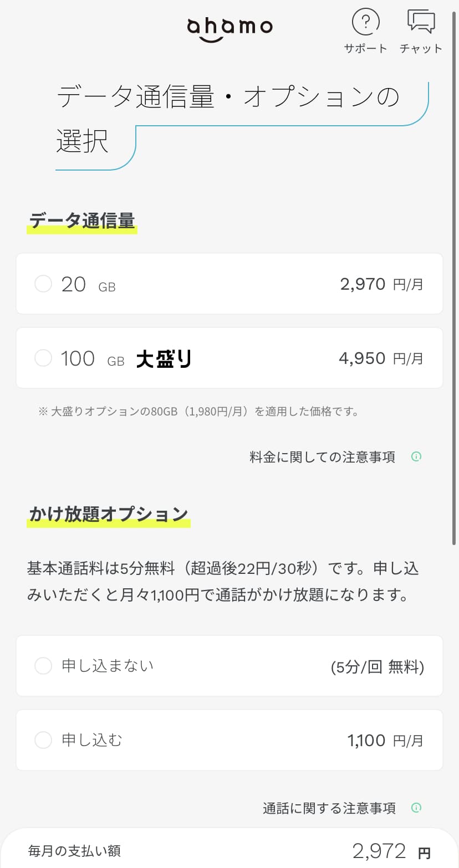Click the 1,100 円/月 price on the 申し込む card
This screenshot has height=868, width=459.
(385, 740)
